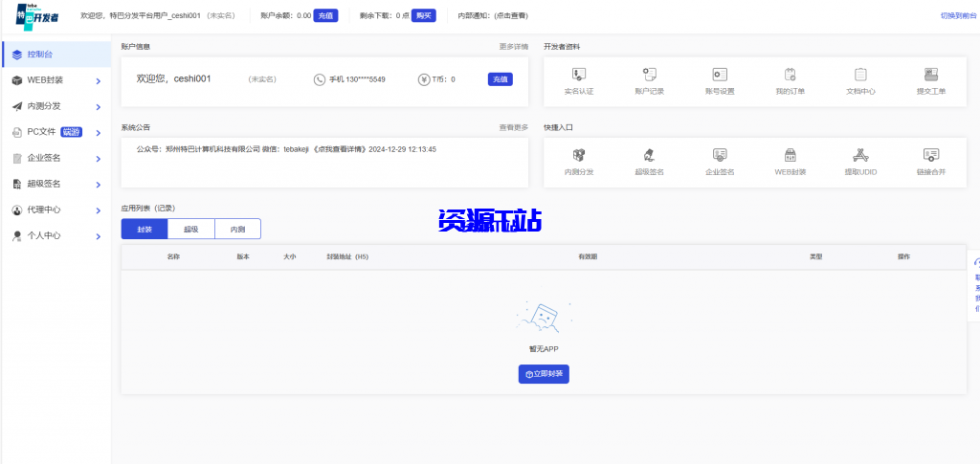Select the 封装 tab in app list
Viewport: 980px width, 464px height.
click(145, 230)
